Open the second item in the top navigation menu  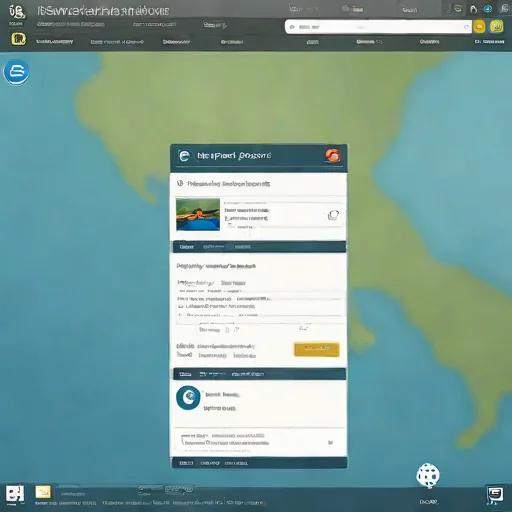(117, 42)
